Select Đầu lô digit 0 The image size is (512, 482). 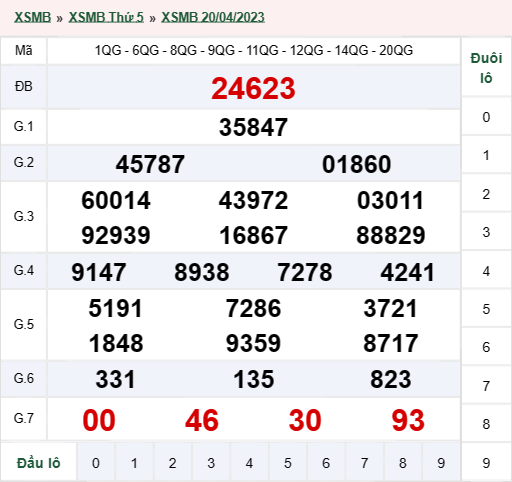coord(96,463)
